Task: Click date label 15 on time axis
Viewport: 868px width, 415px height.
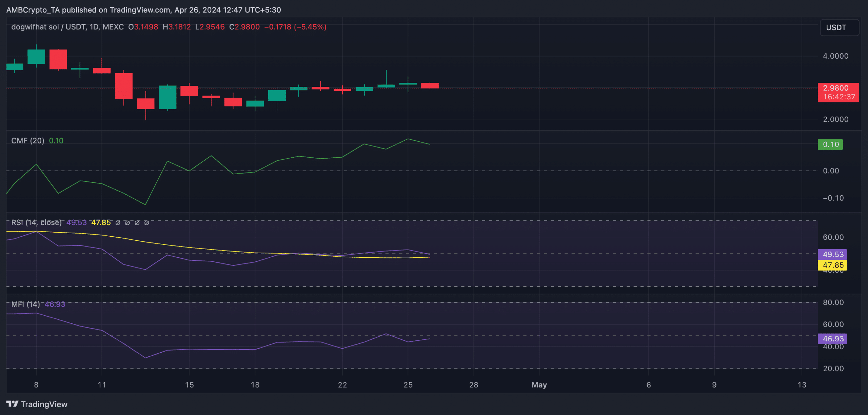Action: (190, 385)
